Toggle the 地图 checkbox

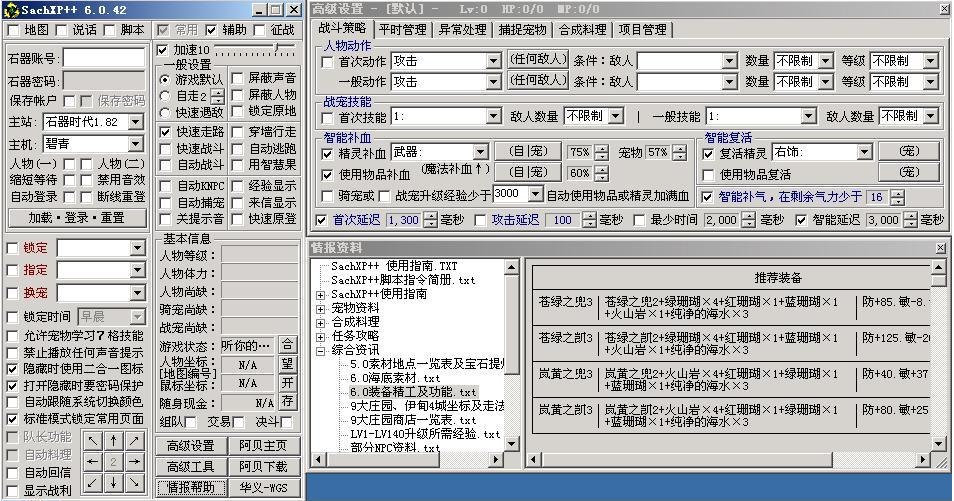click(12, 30)
